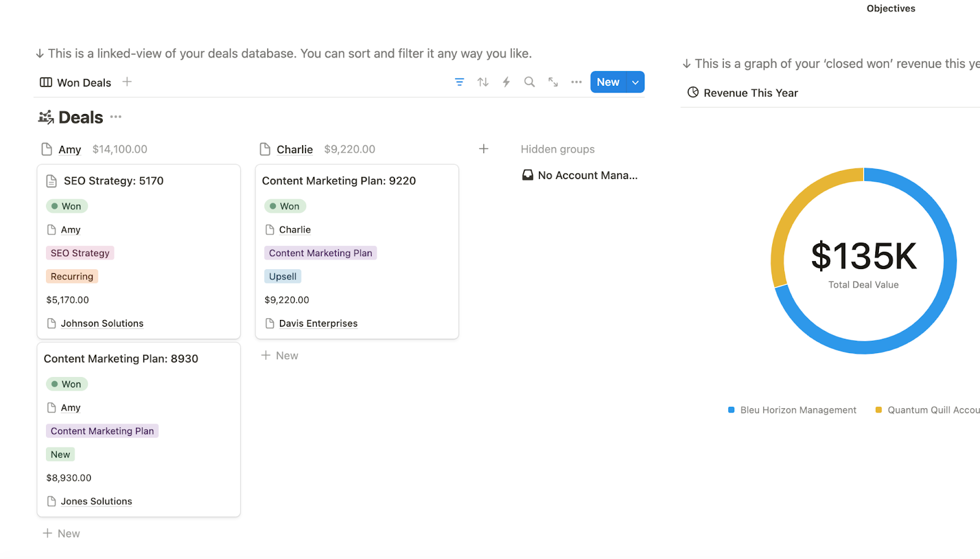Click the Won Deals board view icon
This screenshot has height=559, width=980.
click(x=46, y=82)
